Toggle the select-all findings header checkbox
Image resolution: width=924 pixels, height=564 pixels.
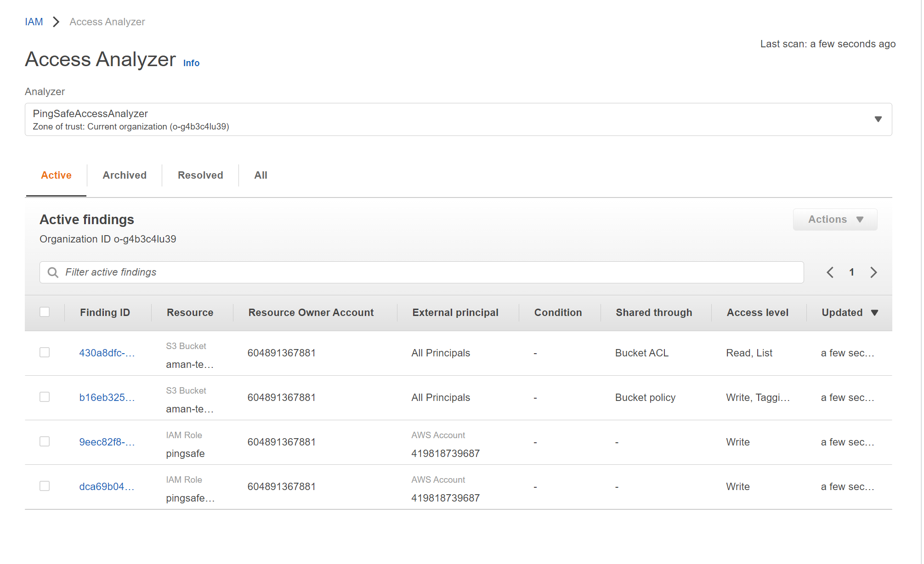coord(45,312)
